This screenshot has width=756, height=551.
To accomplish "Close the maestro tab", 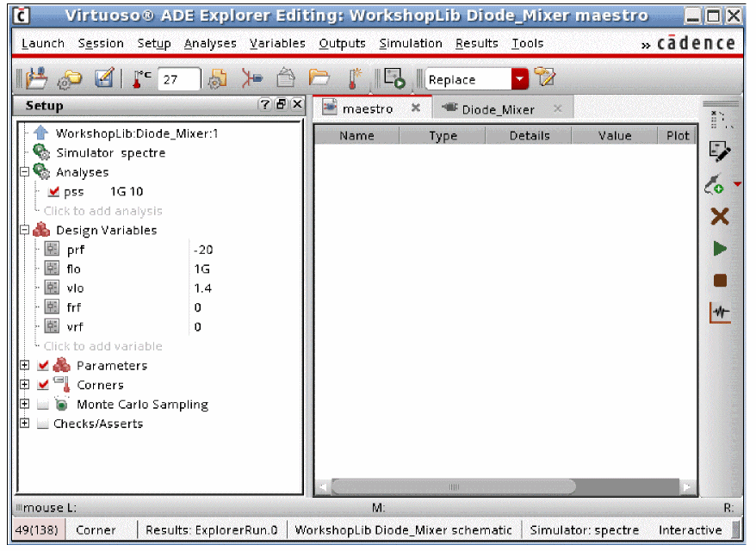I will point(416,108).
